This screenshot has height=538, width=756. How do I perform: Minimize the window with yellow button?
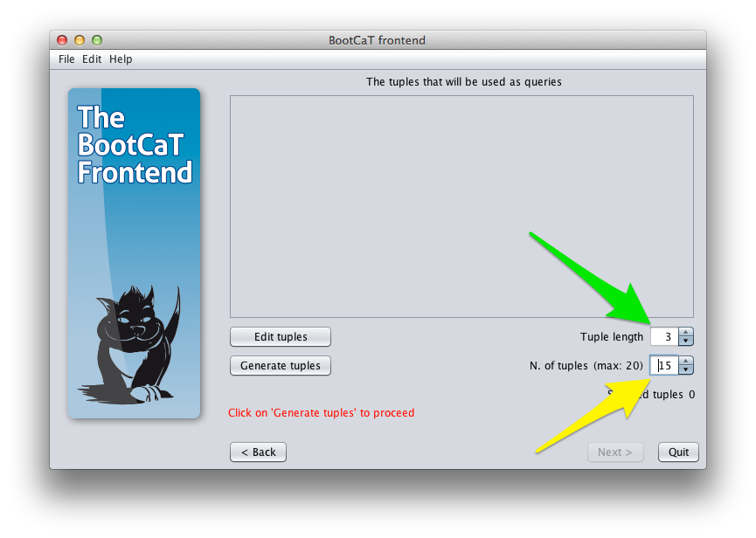(80, 40)
